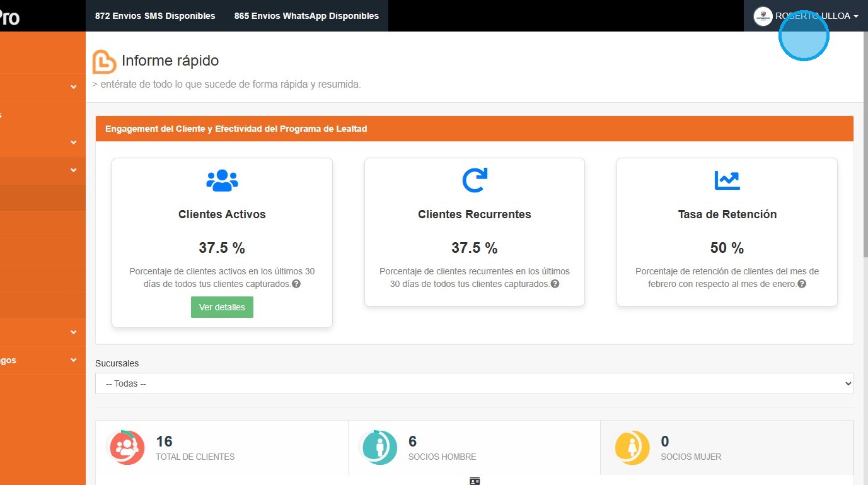Click the "SOCIOS HOMBRE" label

point(443,457)
